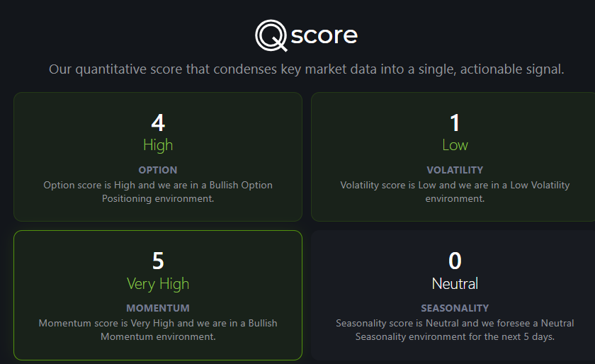Click the Qscore magnifier logo icon
This screenshot has width=595, height=364.
(271, 35)
